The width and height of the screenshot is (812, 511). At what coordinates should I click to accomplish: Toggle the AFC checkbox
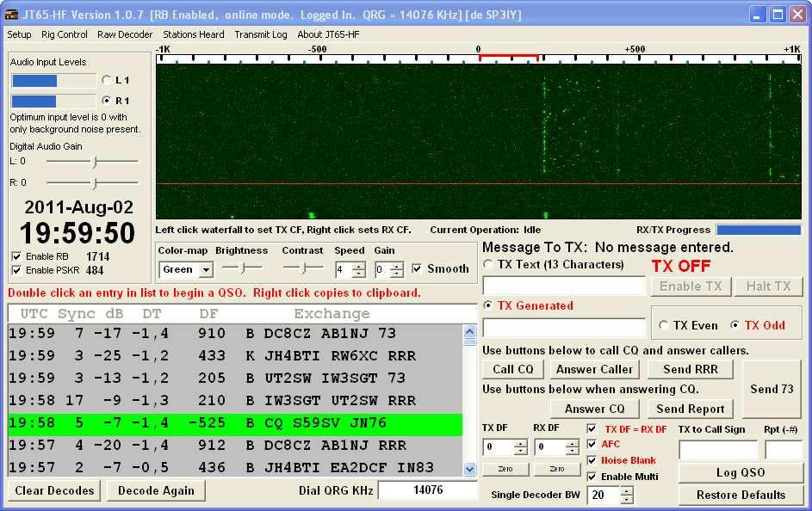tap(592, 444)
